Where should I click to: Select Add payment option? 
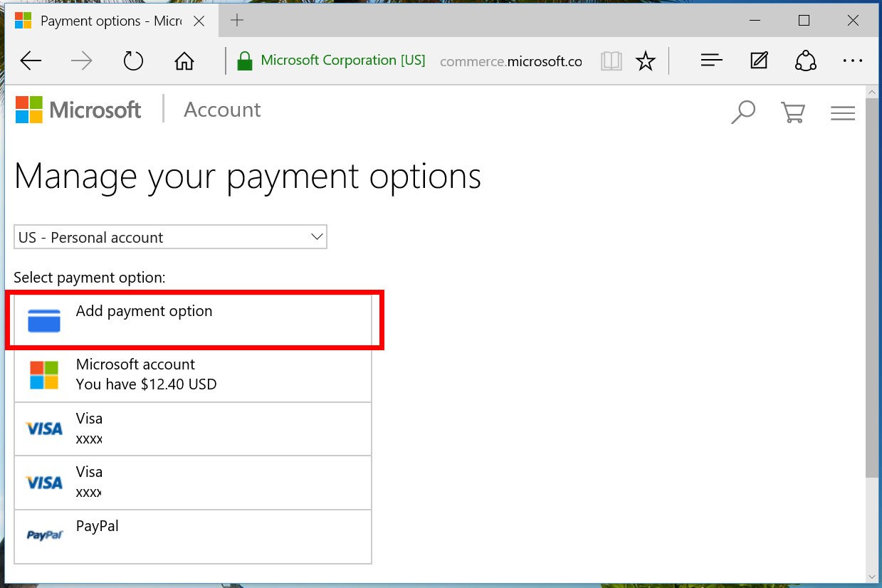(x=193, y=320)
